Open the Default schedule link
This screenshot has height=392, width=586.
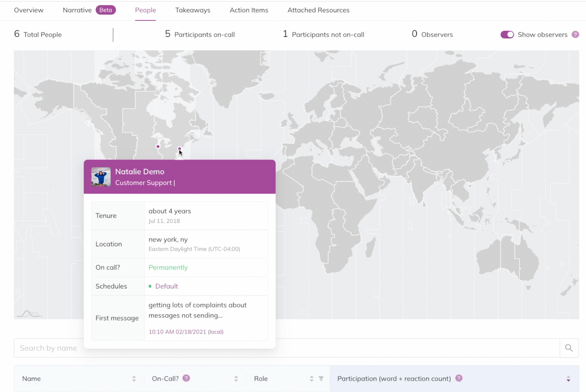coord(166,286)
